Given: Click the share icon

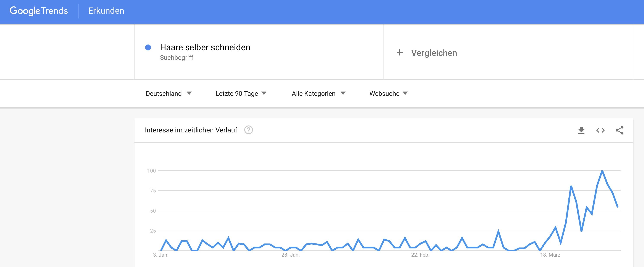Looking at the screenshot, I should (619, 130).
